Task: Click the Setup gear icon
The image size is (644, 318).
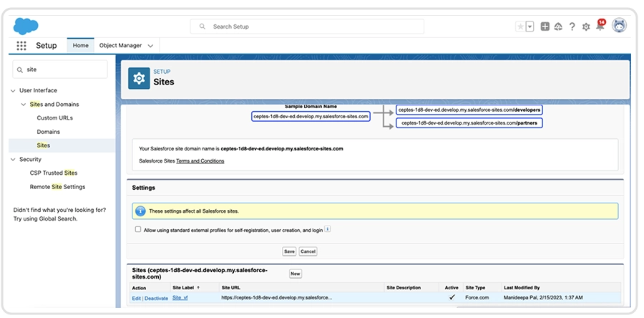Action: [586, 26]
